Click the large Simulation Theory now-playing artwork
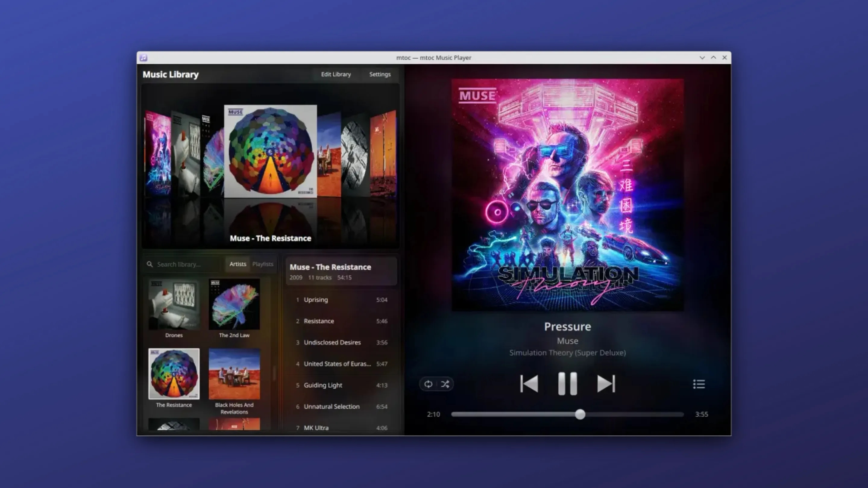 click(x=568, y=195)
